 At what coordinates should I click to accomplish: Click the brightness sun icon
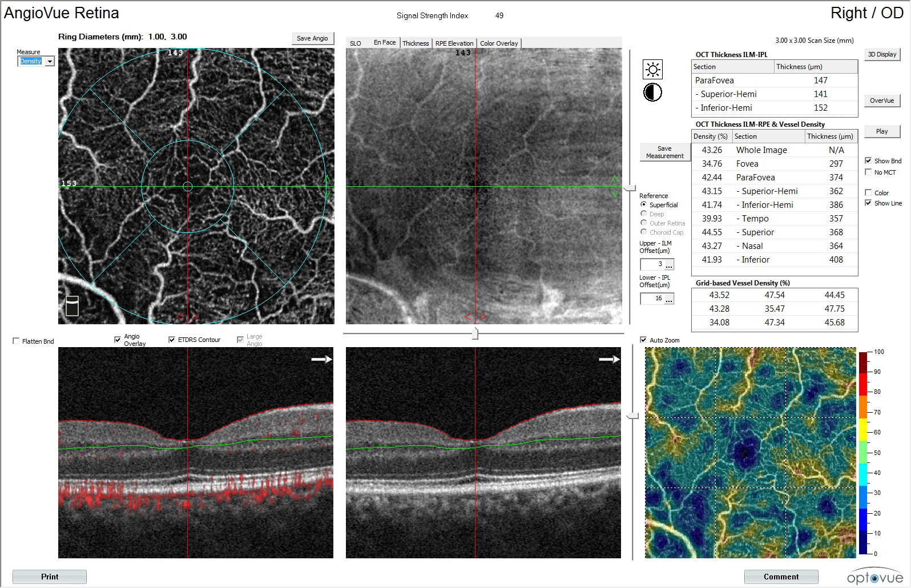(x=652, y=70)
